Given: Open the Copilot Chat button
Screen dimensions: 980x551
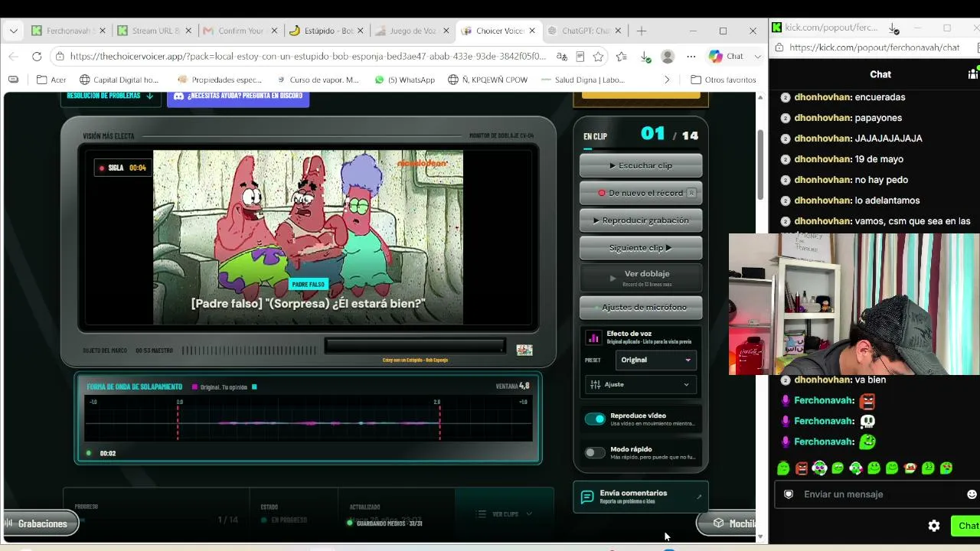Looking at the screenshot, I should tap(726, 56).
